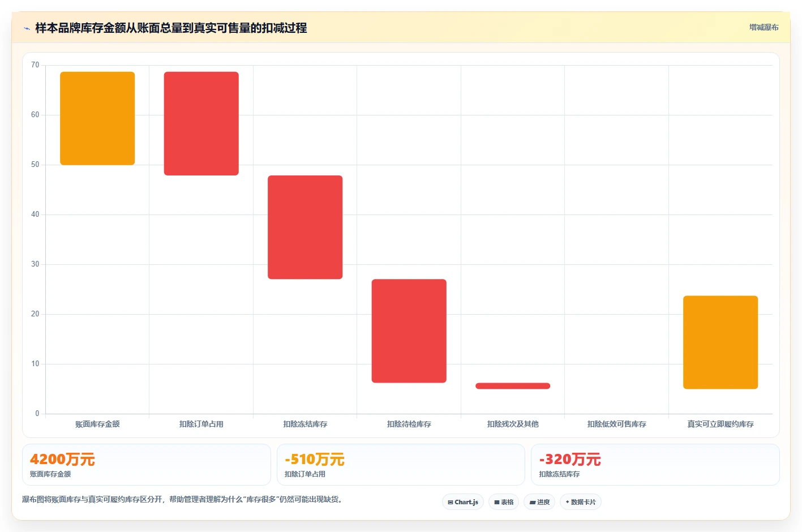Click x-axis label 扣除待检库存
Image resolution: width=802 pixels, height=532 pixels.
tap(409, 424)
